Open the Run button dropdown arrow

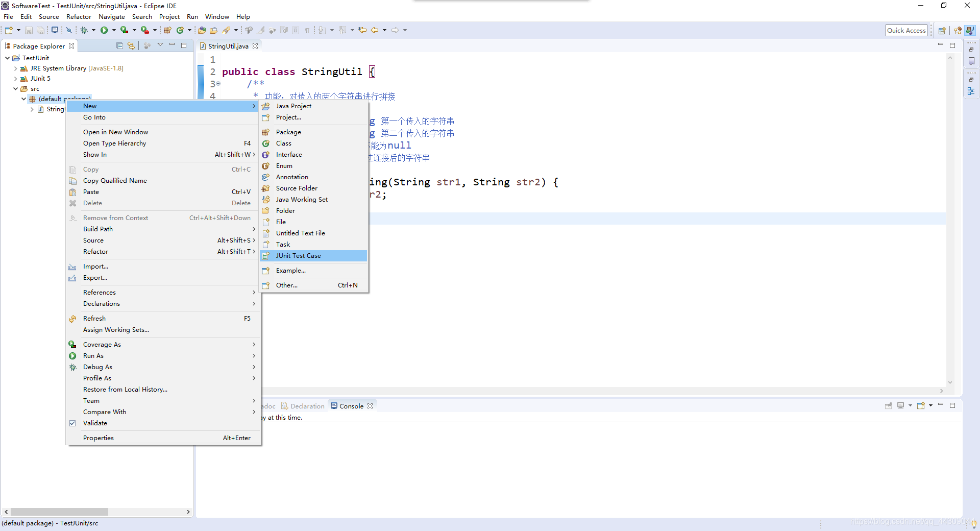click(113, 30)
